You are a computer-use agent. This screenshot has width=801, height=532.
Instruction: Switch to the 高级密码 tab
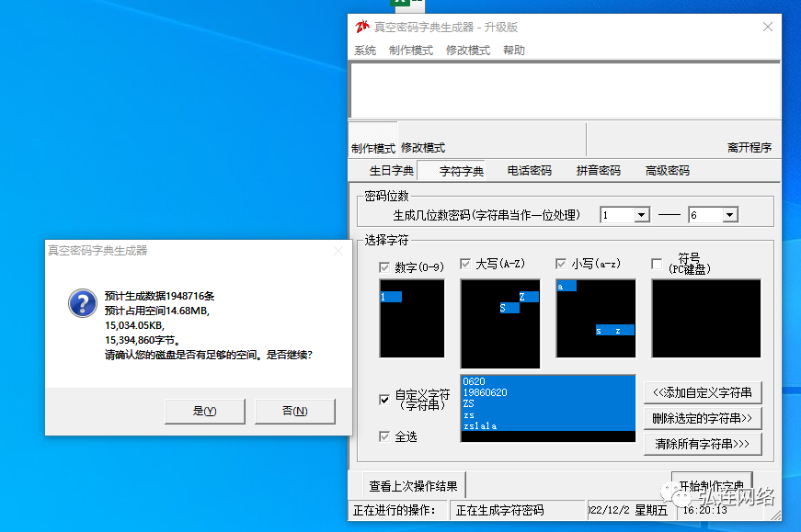(x=667, y=171)
